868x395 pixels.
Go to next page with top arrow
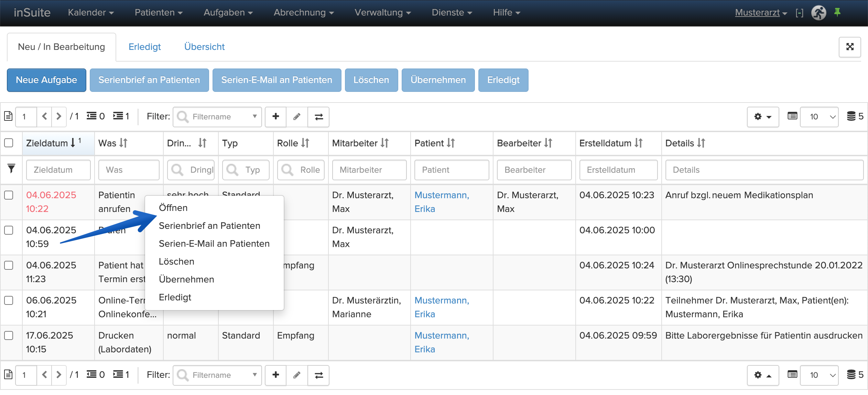(x=59, y=116)
